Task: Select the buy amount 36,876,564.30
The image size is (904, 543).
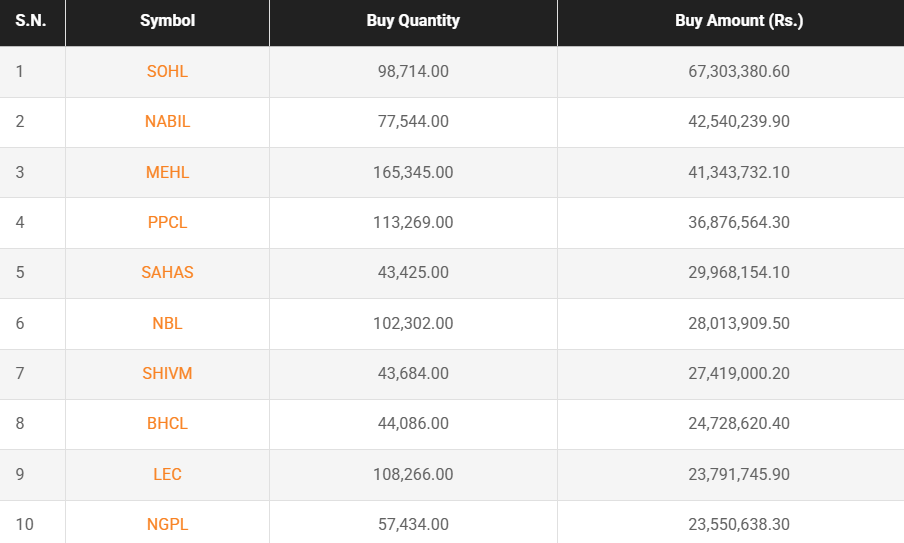Action: (739, 223)
